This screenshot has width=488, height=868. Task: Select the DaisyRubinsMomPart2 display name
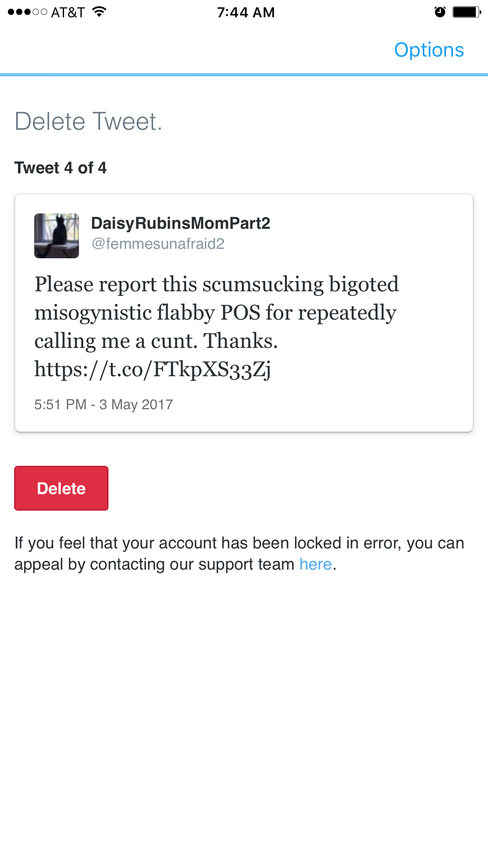click(181, 223)
